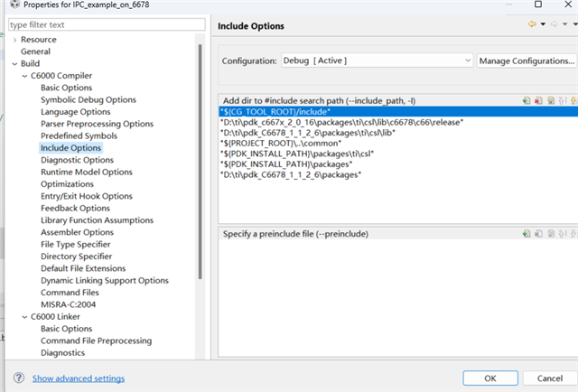Open Parser Preprocessing Options page
This screenshot has width=578, height=392.
point(97,124)
